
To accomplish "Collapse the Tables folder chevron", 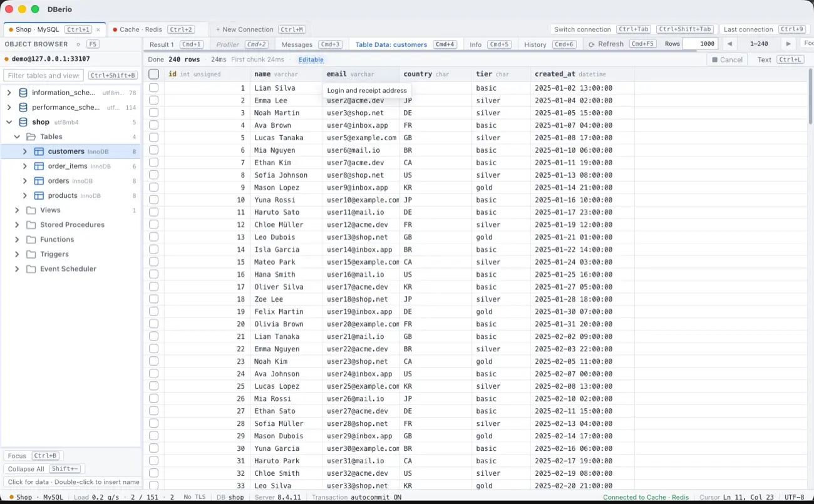I will pos(17,136).
